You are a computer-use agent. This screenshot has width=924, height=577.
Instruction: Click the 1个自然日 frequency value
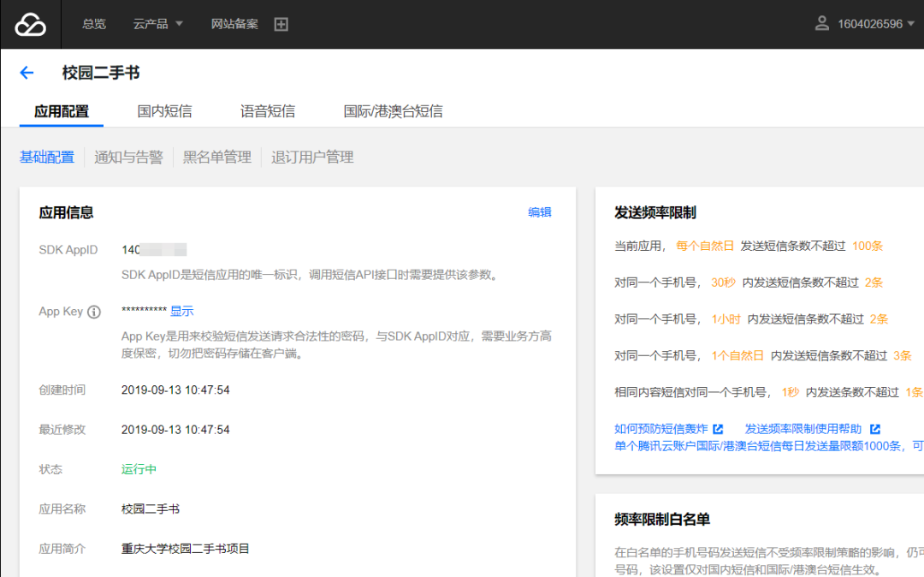coord(737,355)
